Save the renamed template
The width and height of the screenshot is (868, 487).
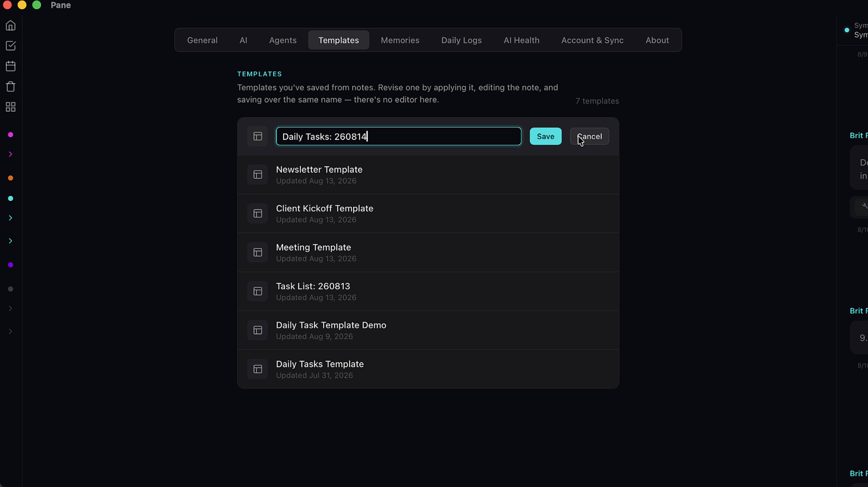tap(546, 136)
